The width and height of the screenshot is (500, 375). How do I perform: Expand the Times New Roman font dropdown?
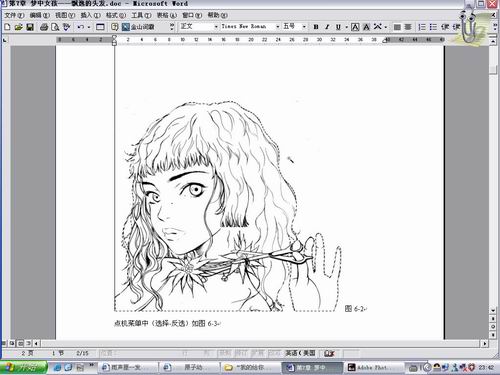[x=278, y=27]
